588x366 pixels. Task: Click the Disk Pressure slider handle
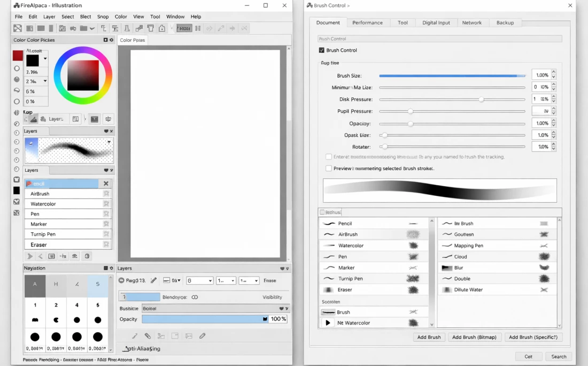481,100
